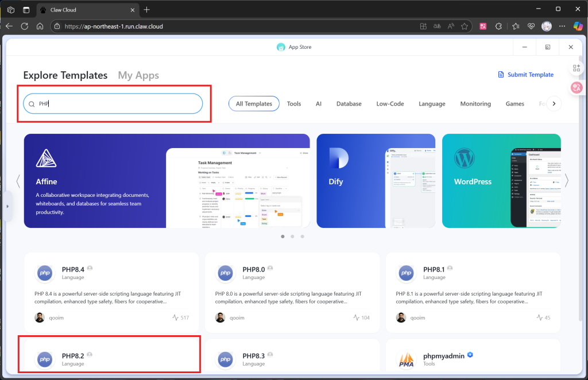The height and width of the screenshot is (380, 588).
Task: Open the PHP8.1 template card
Action: pyautogui.click(x=473, y=293)
